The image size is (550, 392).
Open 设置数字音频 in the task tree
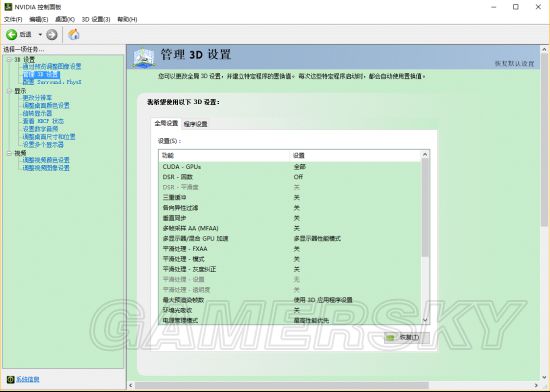(40, 129)
